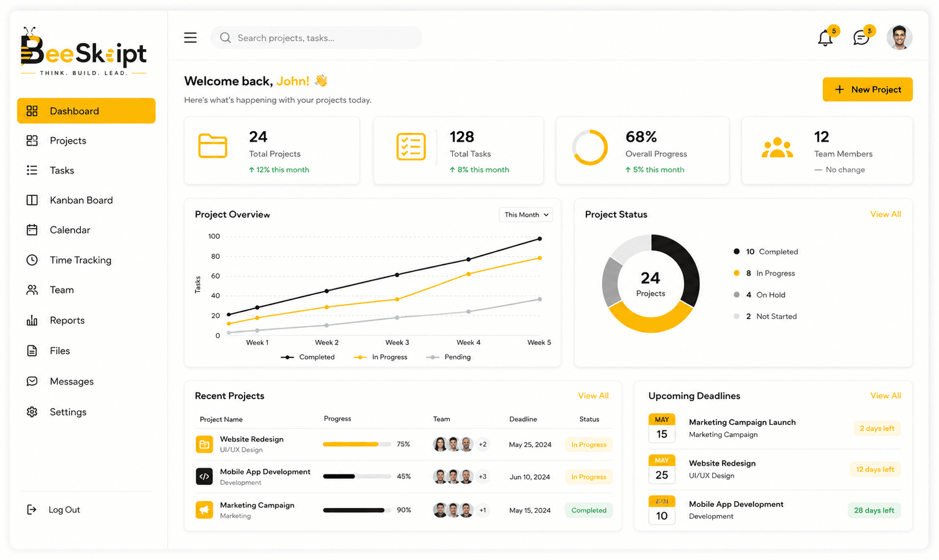Viewport: 939px width, 560px height.
Task: Click the '2 Not Started' legend entry
Action: [765, 317]
